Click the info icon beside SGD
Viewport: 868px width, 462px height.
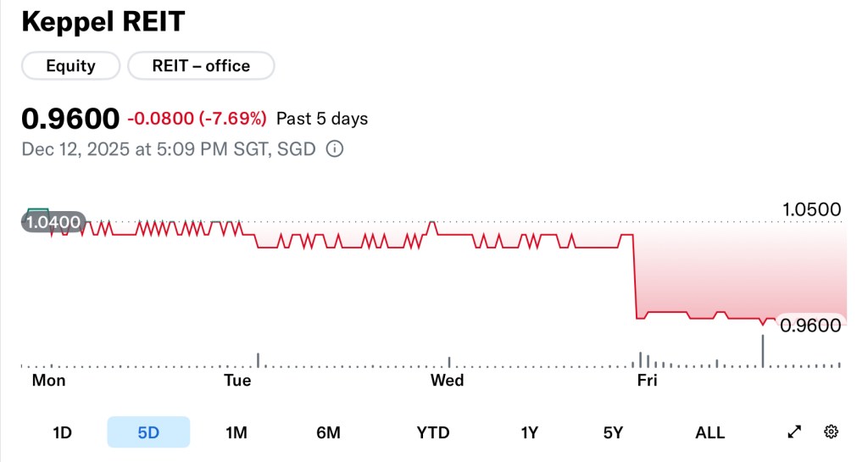(x=335, y=149)
